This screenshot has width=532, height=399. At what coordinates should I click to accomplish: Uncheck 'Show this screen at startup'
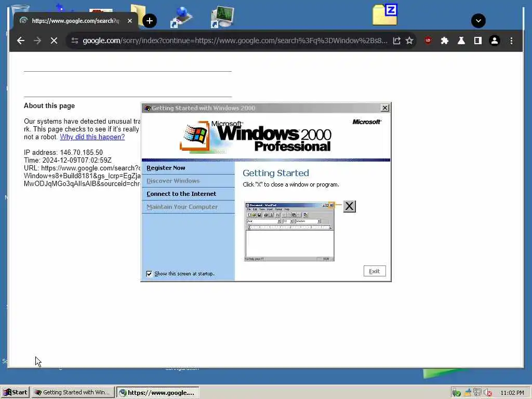[x=149, y=274]
